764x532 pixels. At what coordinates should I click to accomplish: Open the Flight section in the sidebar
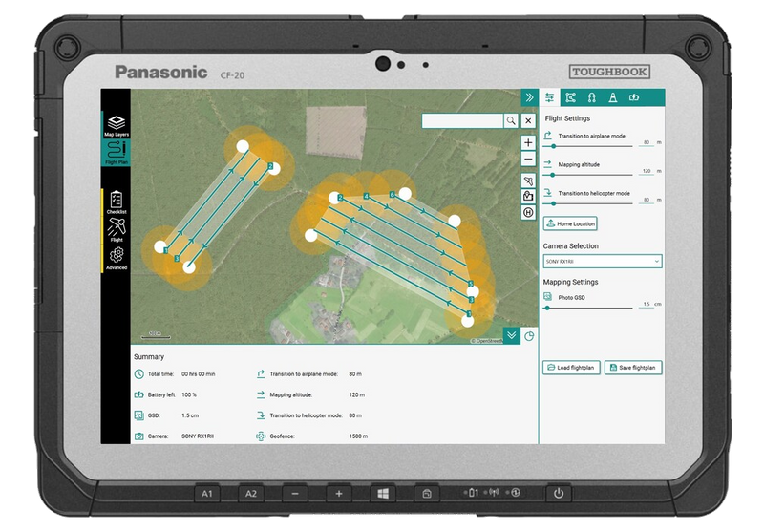coord(116,229)
